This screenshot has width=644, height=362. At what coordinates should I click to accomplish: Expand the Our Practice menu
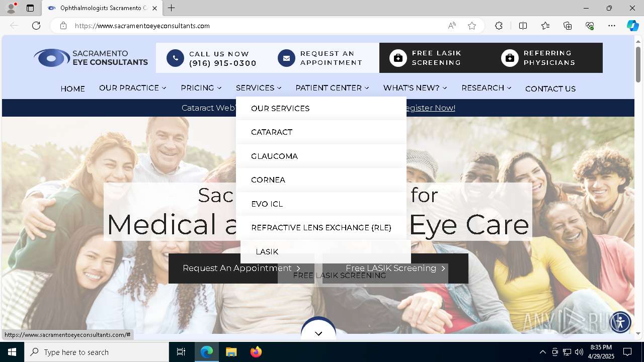point(133,88)
